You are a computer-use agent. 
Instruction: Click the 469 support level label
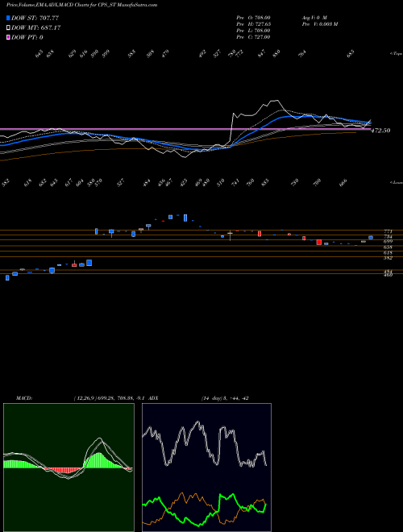point(388,275)
